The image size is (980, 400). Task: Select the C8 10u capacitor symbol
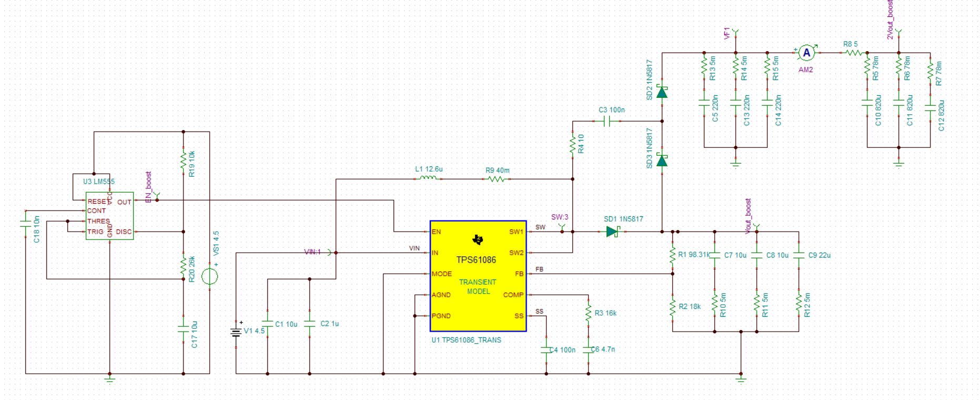point(757,255)
